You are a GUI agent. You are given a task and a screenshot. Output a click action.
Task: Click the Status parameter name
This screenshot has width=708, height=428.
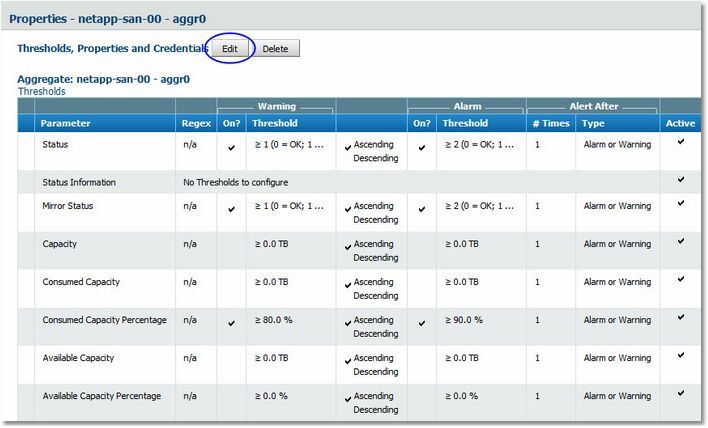tap(55, 144)
